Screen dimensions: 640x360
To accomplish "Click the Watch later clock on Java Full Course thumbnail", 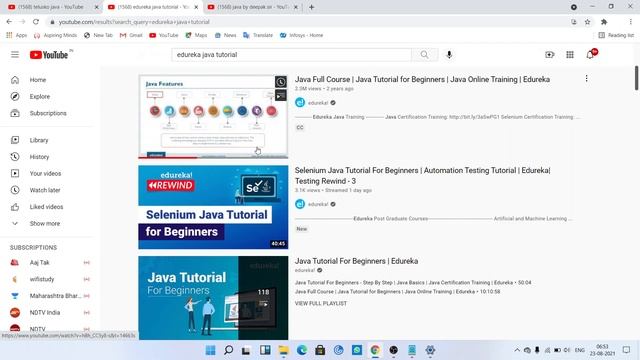I will pyautogui.click(x=280, y=82).
